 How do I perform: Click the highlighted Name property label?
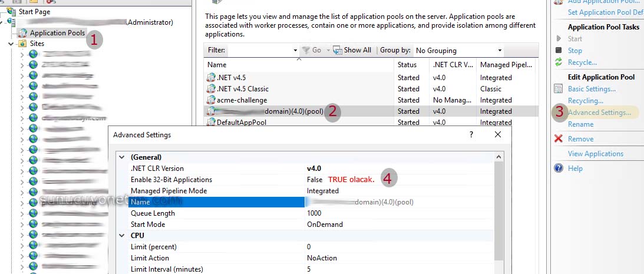click(x=216, y=202)
